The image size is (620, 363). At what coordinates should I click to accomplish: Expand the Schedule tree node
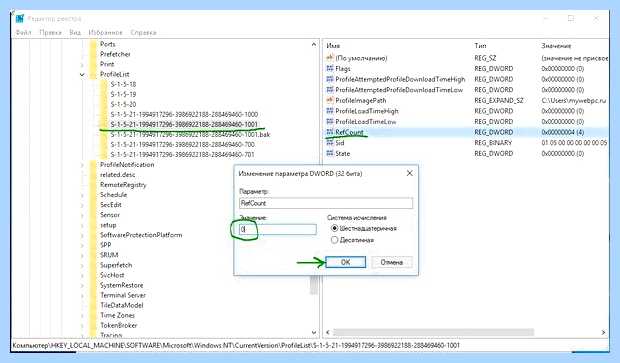coord(82,195)
